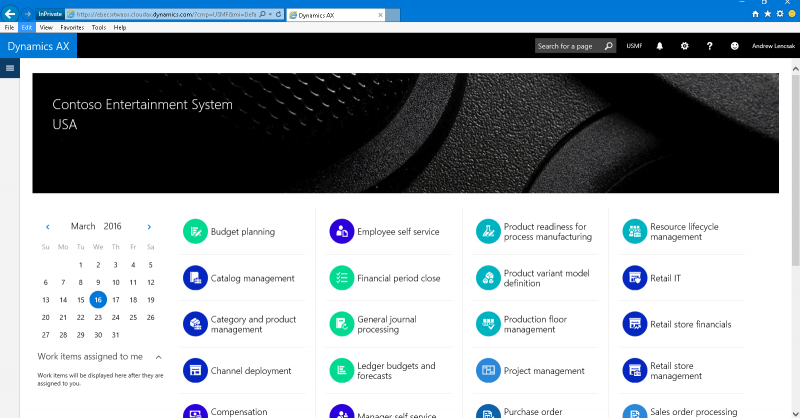The width and height of the screenshot is (800, 418).
Task: Collapse Work items assigned to me section
Action: tap(159, 357)
